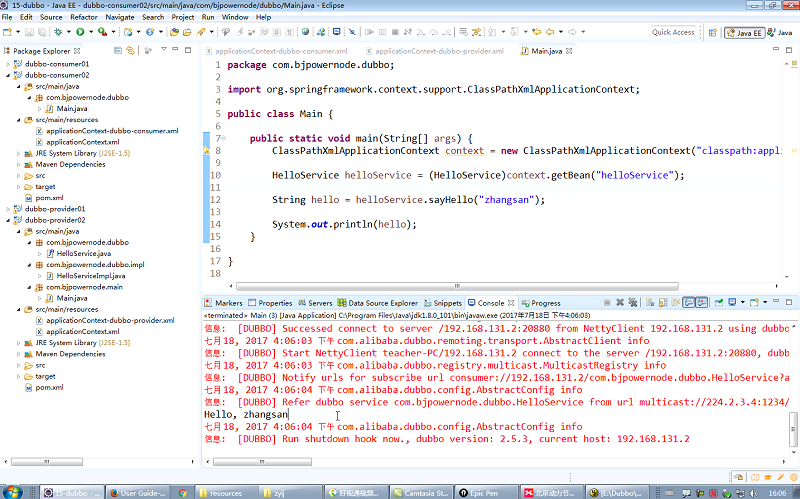The height and width of the screenshot is (499, 800).
Task: Expand the dubbo-consumer01 project node
Action: click(x=7, y=64)
